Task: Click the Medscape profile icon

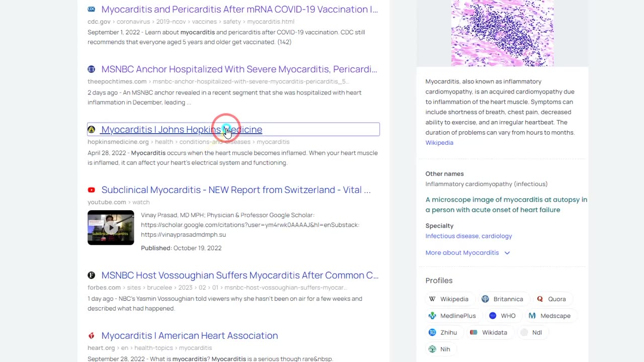Action: [532, 316]
